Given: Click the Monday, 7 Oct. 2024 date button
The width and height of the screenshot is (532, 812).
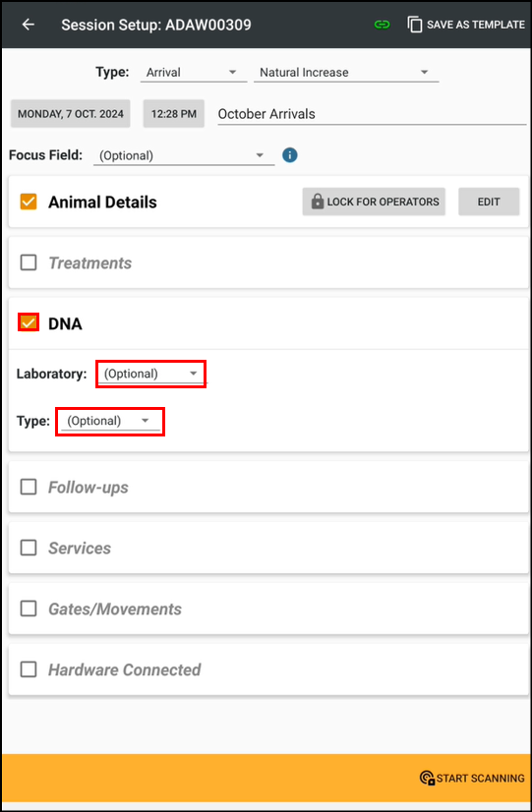Looking at the screenshot, I should [71, 114].
